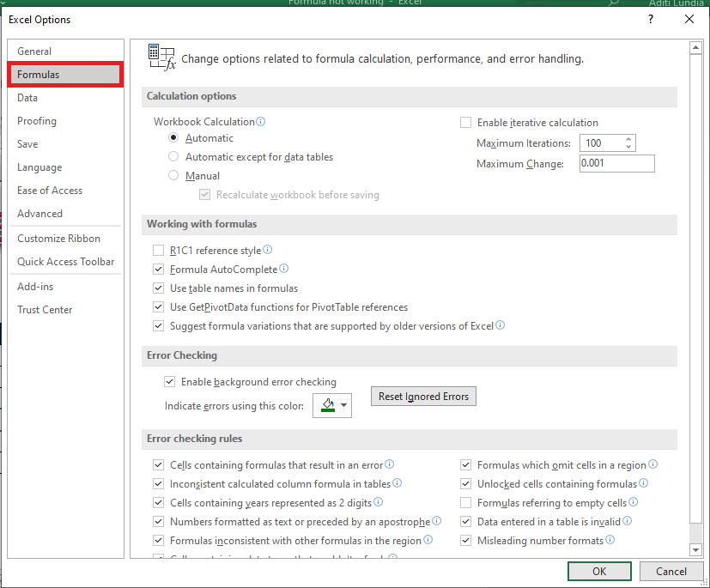Open the Language settings category
This screenshot has height=588, width=710.
pos(65,167)
